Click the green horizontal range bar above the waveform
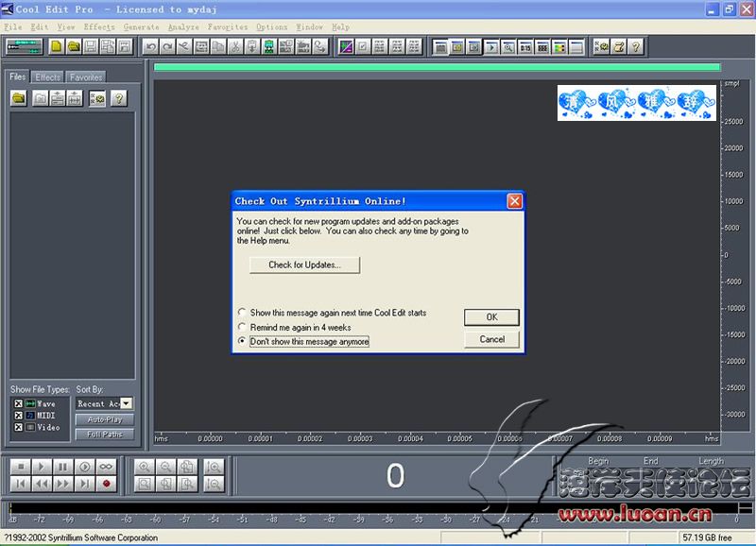The width and height of the screenshot is (756, 546). pos(438,67)
